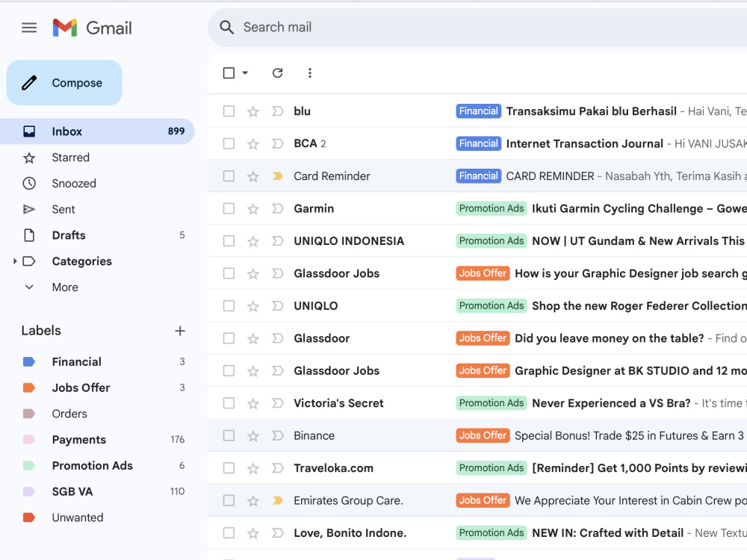Open 'Shop the new Roger Federer Collection' email

click(639, 305)
